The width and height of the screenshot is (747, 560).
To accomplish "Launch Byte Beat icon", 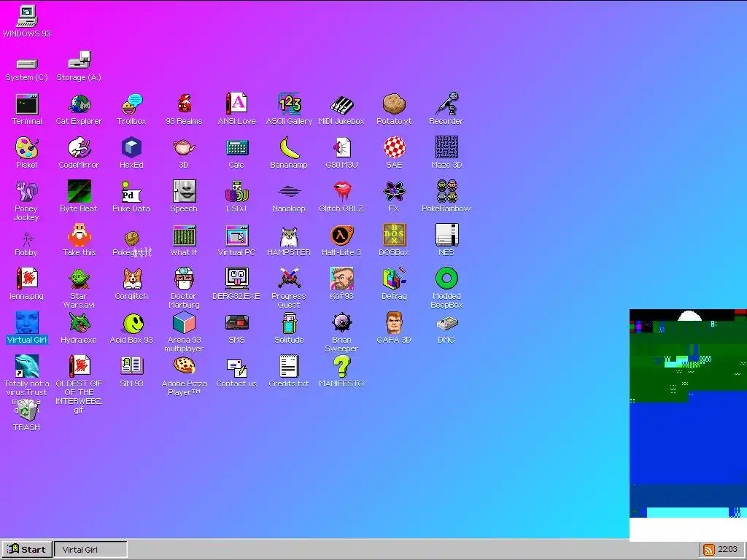I will [79, 192].
